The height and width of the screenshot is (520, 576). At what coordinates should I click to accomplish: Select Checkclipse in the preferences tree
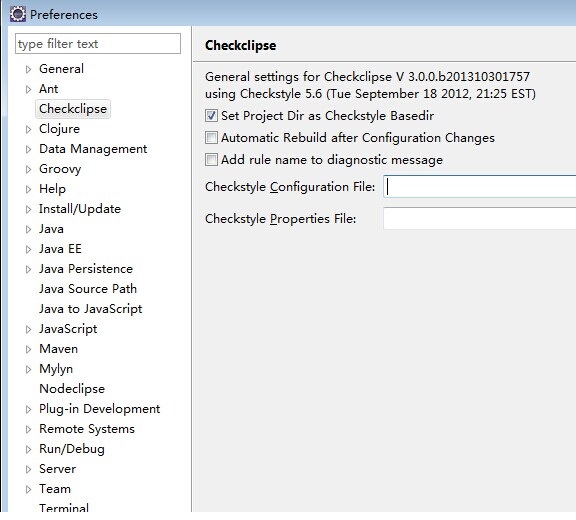73,109
